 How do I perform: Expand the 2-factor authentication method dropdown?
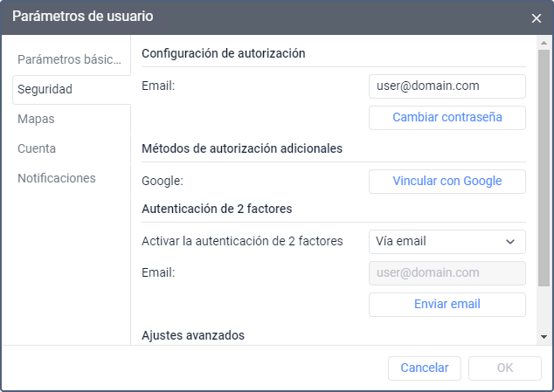click(x=447, y=241)
